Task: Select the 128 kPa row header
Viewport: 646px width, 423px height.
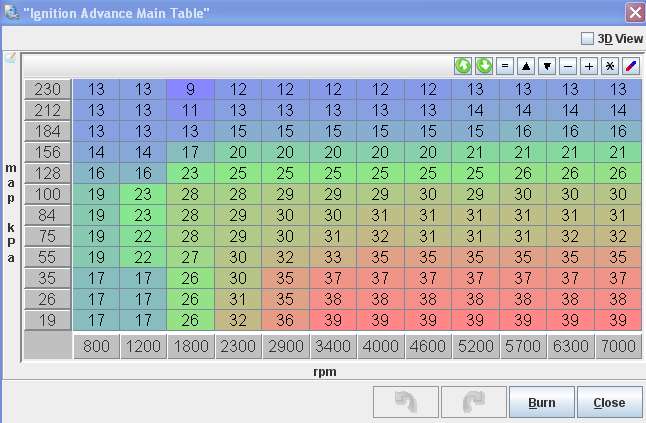Action: [47, 173]
